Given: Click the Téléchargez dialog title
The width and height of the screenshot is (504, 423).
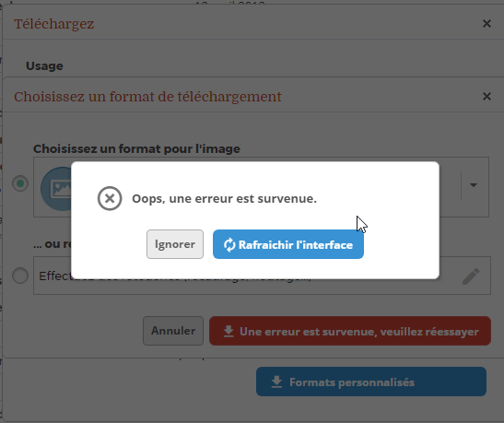Looking at the screenshot, I should tap(54, 24).
